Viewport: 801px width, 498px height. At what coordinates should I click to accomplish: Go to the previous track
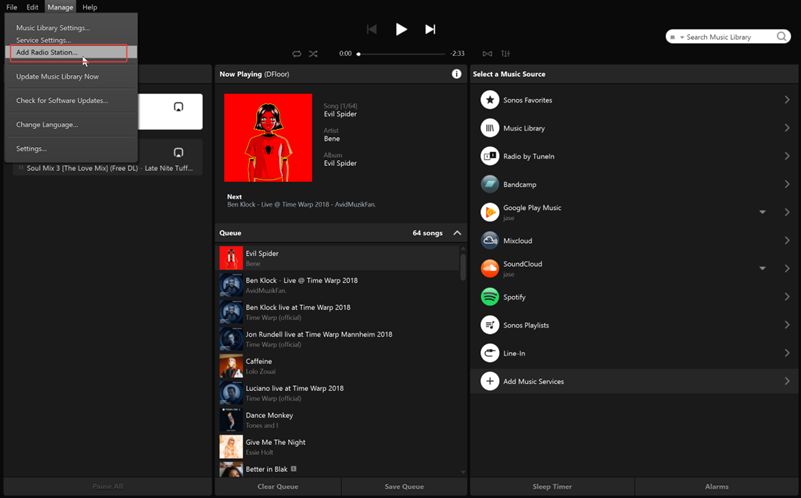(372, 29)
